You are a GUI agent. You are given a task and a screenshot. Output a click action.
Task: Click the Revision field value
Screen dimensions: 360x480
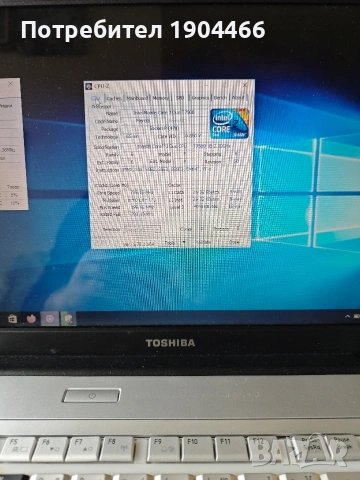click(236, 161)
